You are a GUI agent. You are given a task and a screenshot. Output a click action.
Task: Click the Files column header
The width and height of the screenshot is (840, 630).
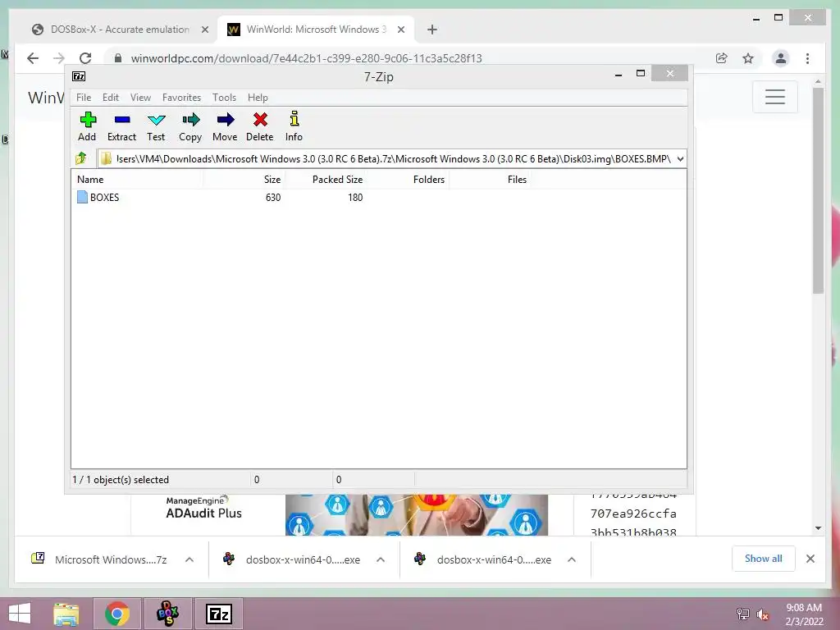[x=491, y=180]
